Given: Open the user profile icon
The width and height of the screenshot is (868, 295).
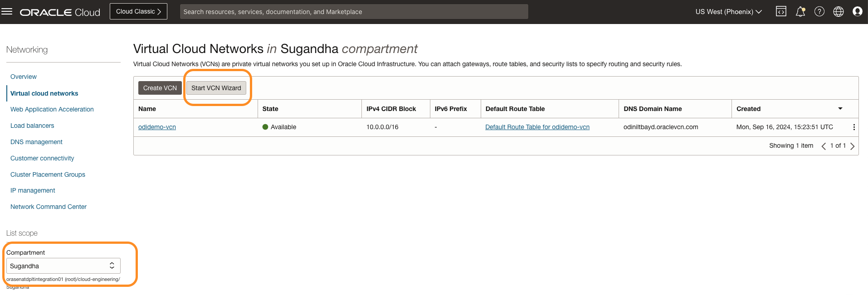Looking at the screenshot, I should click(x=858, y=11).
